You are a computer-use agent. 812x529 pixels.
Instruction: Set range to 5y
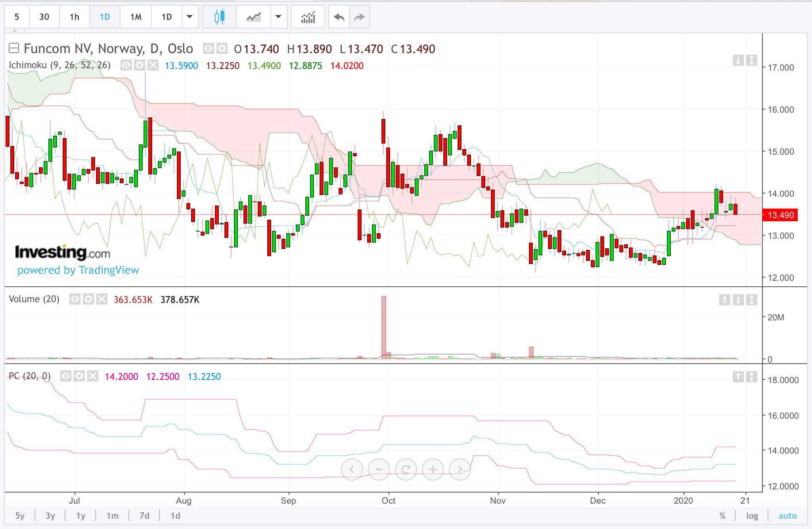20,516
